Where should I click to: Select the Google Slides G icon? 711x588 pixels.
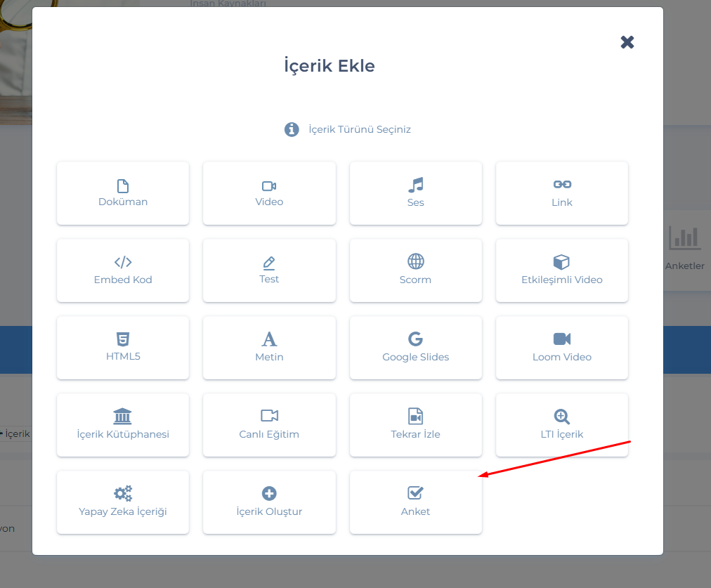tap(416, 339)
